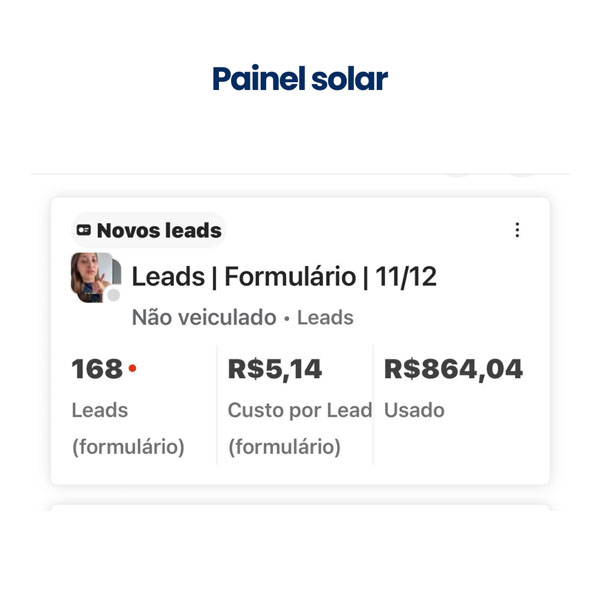This screenshot has height=600, width=600.
Task: Click the Usado label
Action: tap(414, 410)
